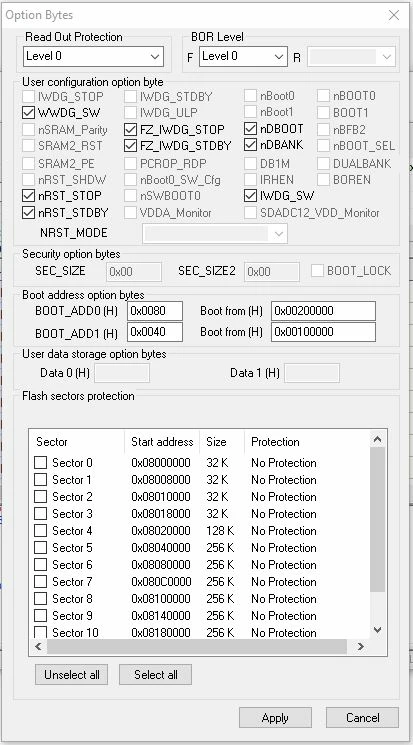Apply the option bytes settings
Viewport: 413px width, 745px height.
click(275, 717)
